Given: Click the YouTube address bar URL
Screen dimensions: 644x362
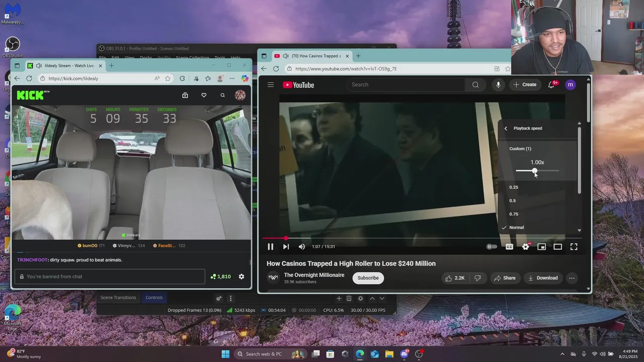Looking at the screenshot, I should point(346,68).
